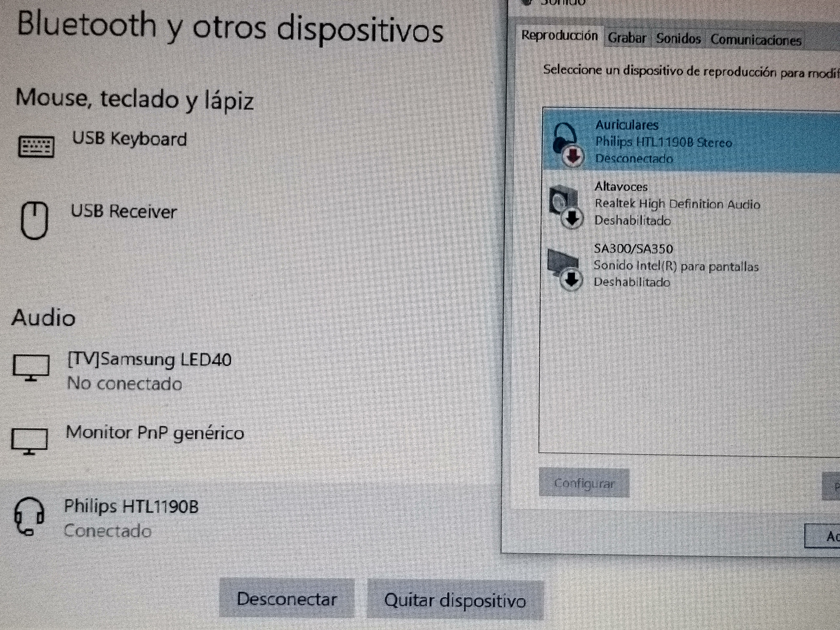
Task: Select Altavoces Realtek High Definition Audio device
Action: pyautogui.click(x=691, y=204)
